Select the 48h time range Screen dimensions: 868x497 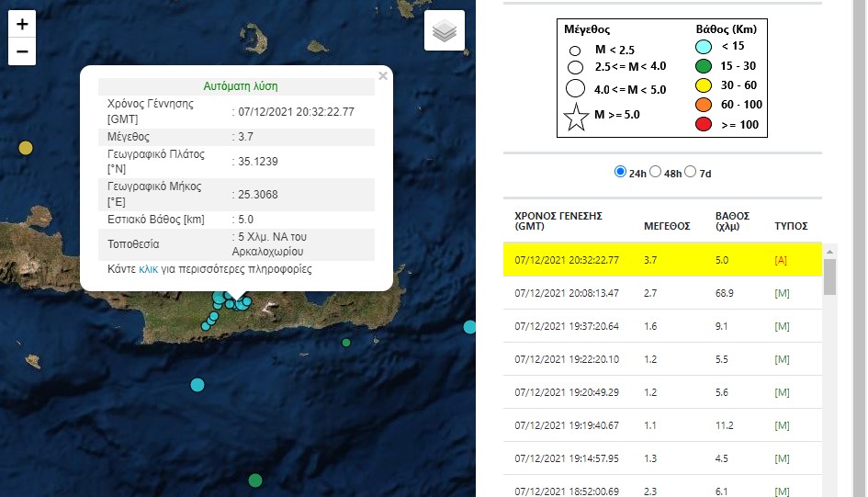tap(656, 172)
